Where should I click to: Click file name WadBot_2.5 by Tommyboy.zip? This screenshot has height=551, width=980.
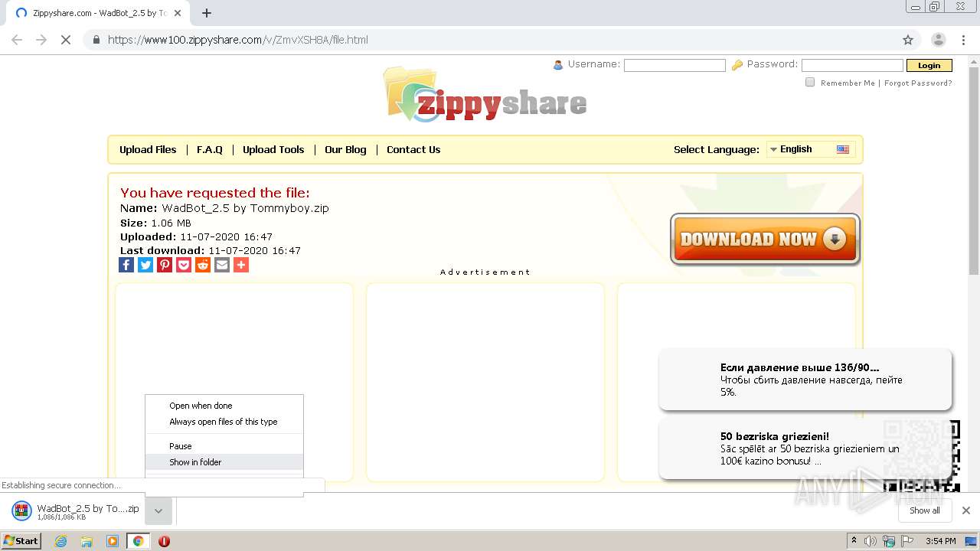point(245,208)
